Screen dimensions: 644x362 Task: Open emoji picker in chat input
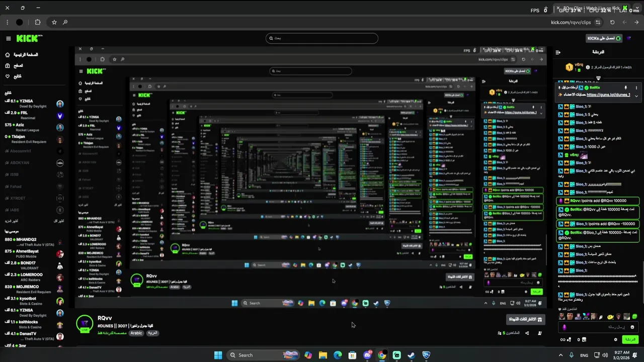coord(632,327)
